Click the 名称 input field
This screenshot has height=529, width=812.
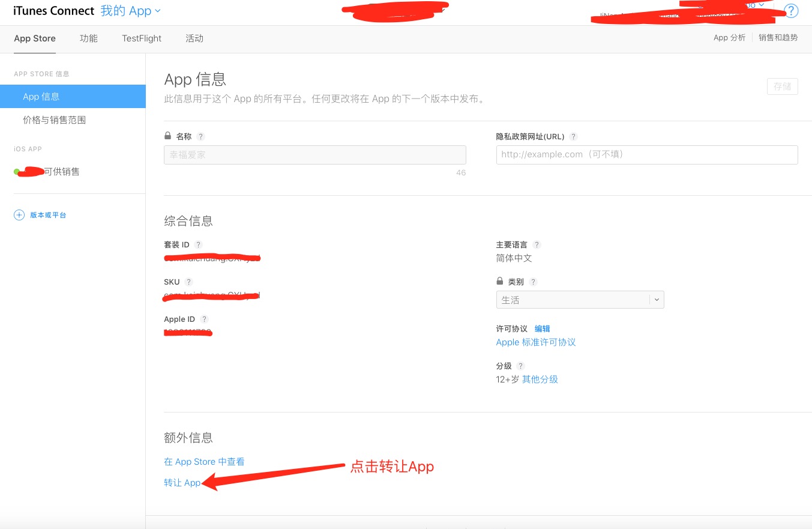click(x=315, y=154)
